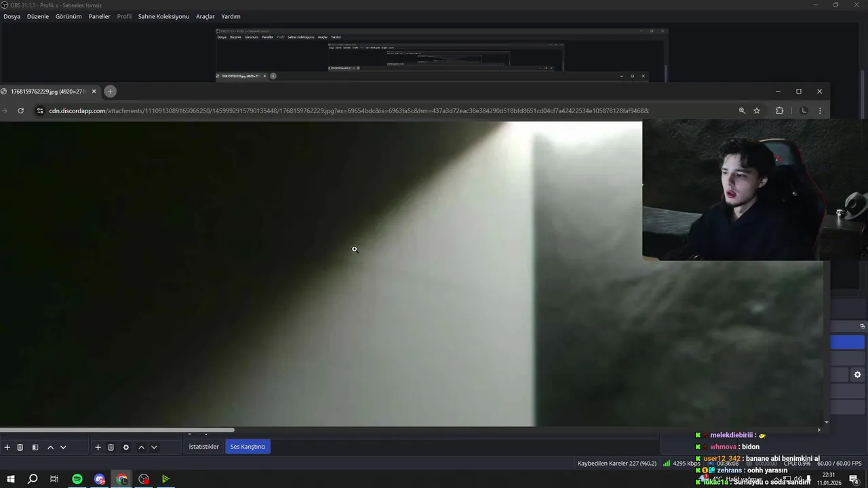This screenshot has height=488, width=868.
Task: Click the 60.00 / 60.00 FPS readout
Action: [x=840, y=464]
